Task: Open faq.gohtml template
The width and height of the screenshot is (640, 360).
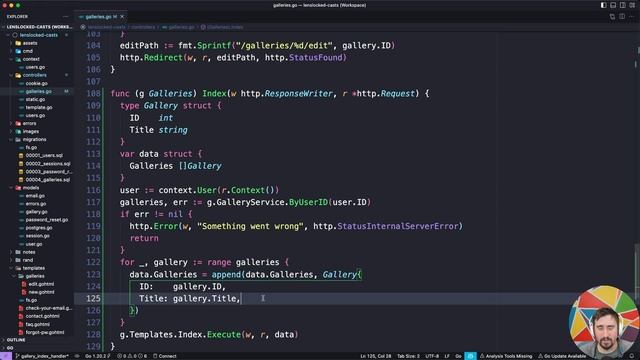Action: click(x=38, y=324)
